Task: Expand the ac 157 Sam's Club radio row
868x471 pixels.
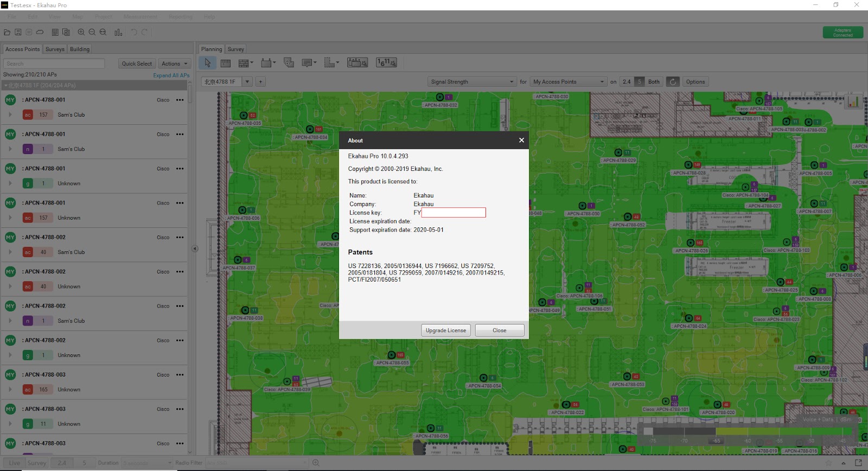Action: (10, 114)
